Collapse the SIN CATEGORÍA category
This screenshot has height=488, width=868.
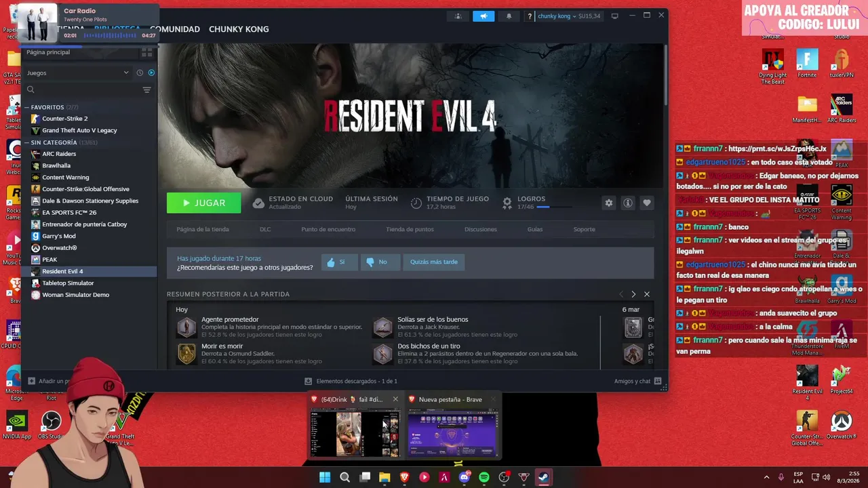point(27,142)
